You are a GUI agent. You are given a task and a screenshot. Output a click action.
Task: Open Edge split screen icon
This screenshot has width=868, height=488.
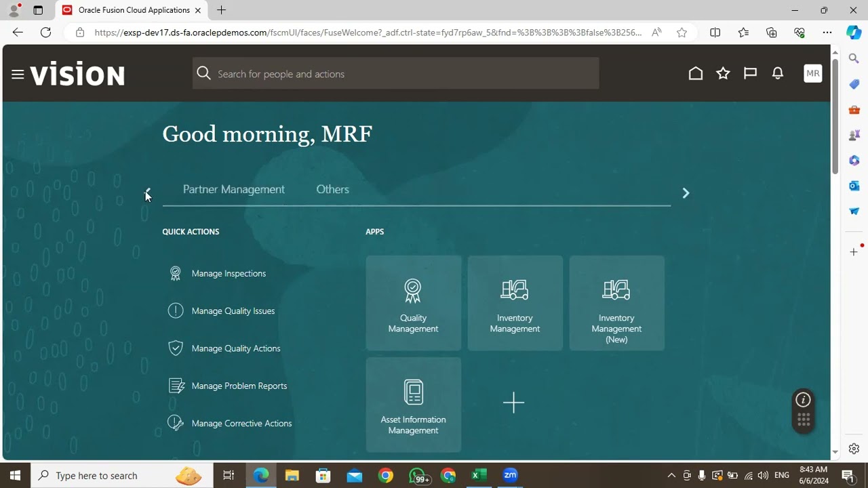pos(715,33)
